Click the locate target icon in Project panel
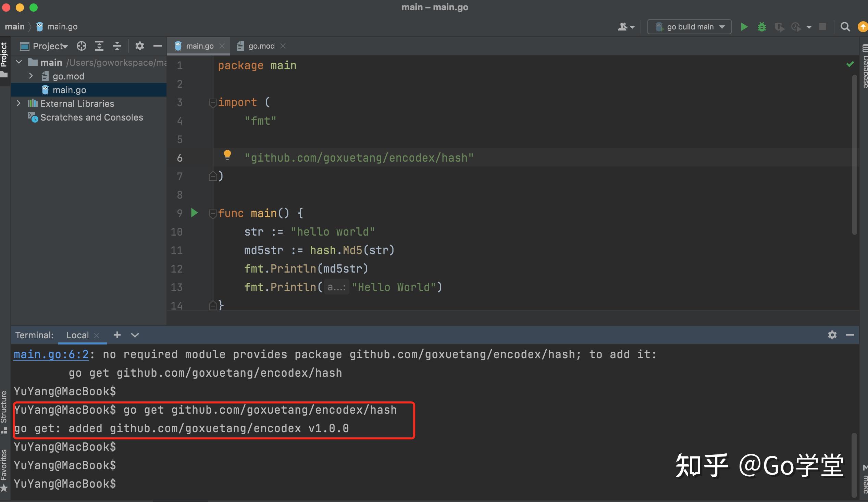Image resolution: width=868 pixels, height=502 pixels. [81, 46]
